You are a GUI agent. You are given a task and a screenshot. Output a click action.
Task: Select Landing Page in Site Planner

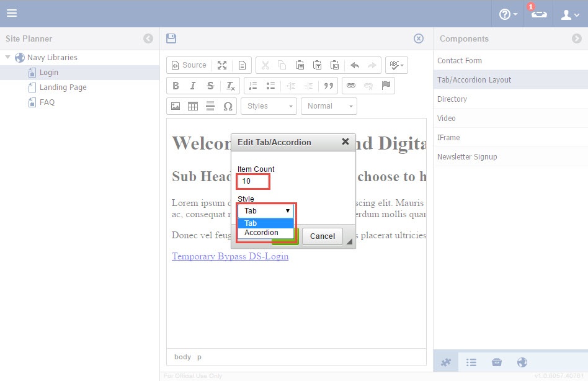coord(63,87)
